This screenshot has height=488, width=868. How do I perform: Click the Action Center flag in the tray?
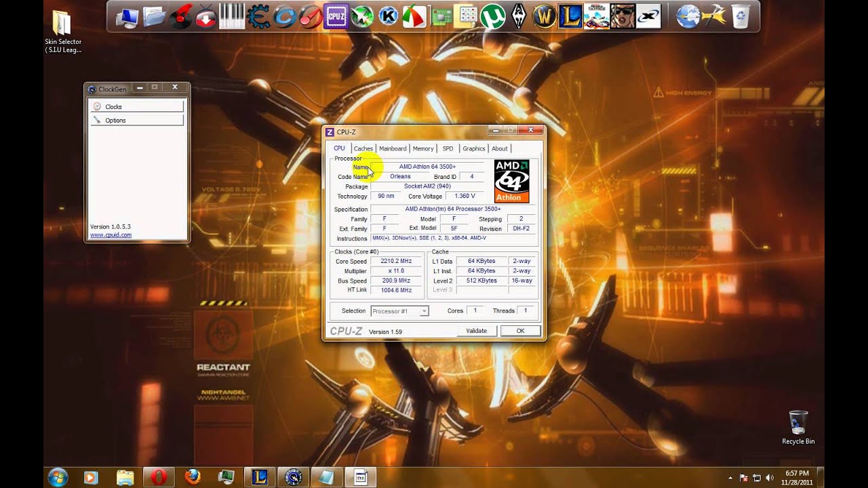point(745,478)
